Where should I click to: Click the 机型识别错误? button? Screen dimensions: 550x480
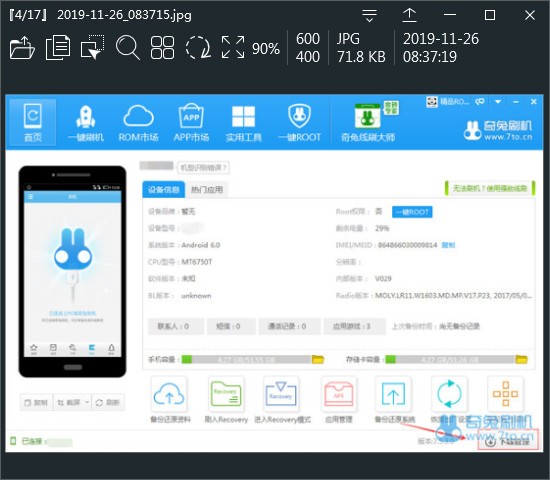203,167
